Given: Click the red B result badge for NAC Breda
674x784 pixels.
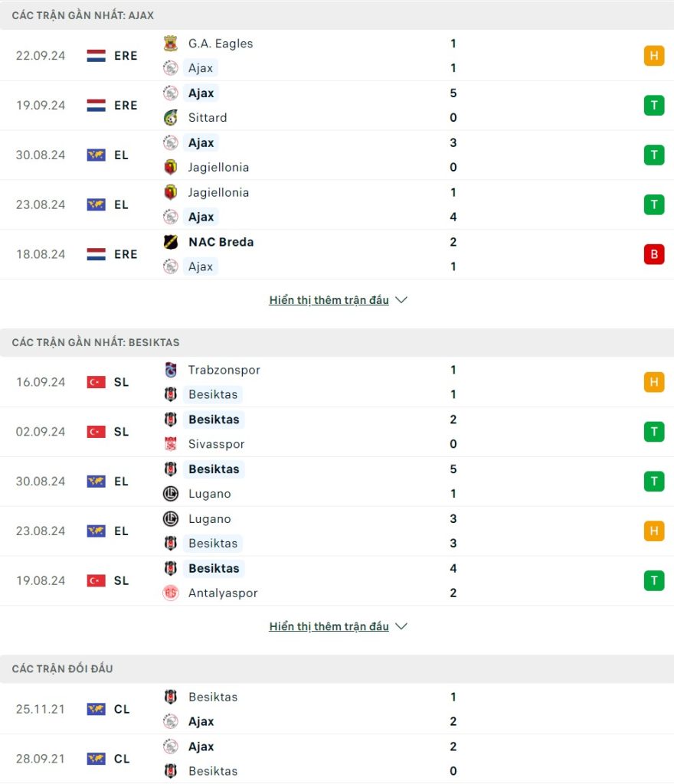Looking at the screenshot, I should pos(654,254).
